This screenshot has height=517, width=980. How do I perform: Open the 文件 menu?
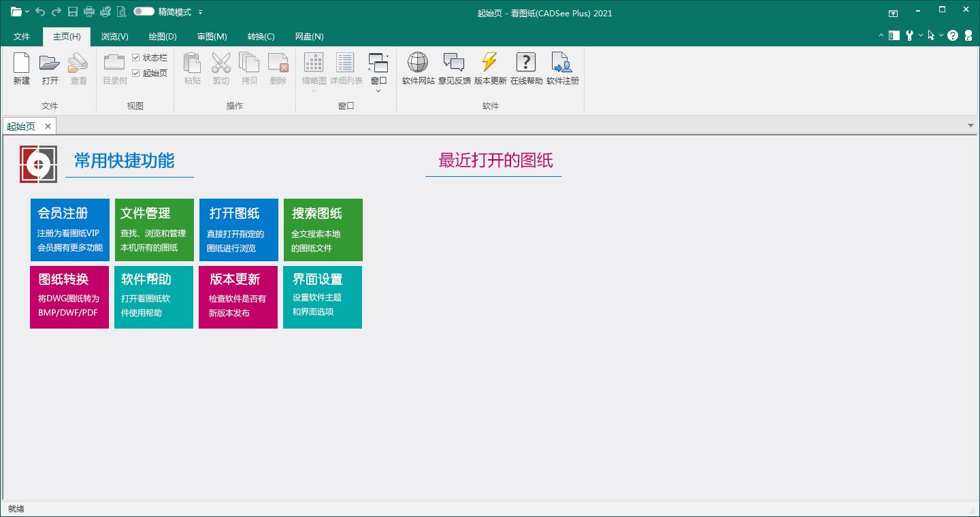pyautogui.click(x=21, y=36)
